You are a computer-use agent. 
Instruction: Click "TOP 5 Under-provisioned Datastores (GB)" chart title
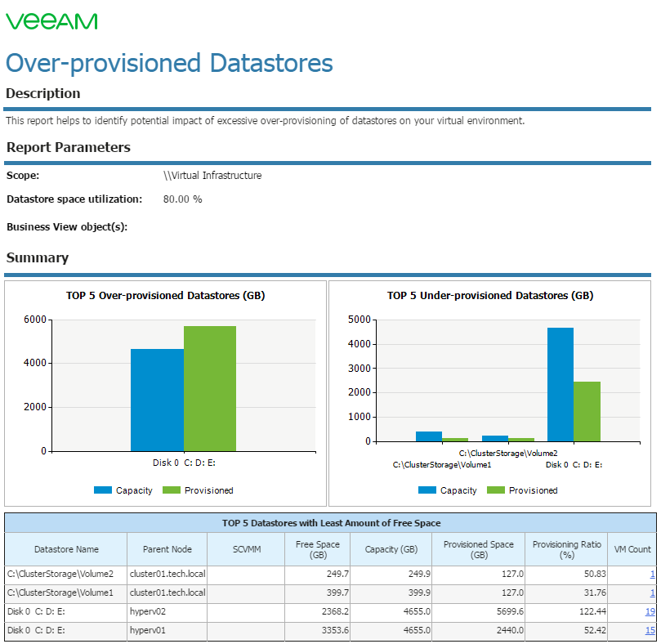click(x=490, y=296)
